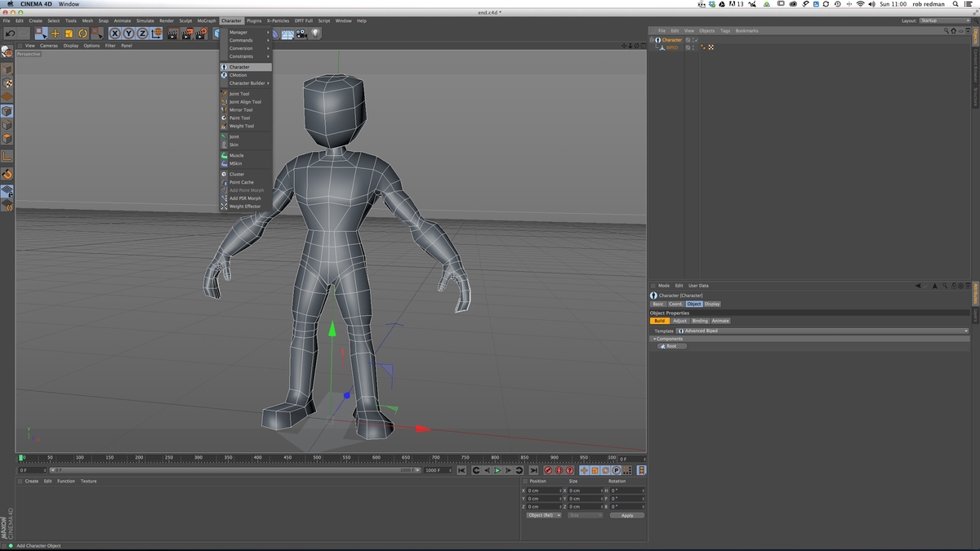
Task: Click the timeline scrubber at frame 0
Action: (x=23, y=457)
